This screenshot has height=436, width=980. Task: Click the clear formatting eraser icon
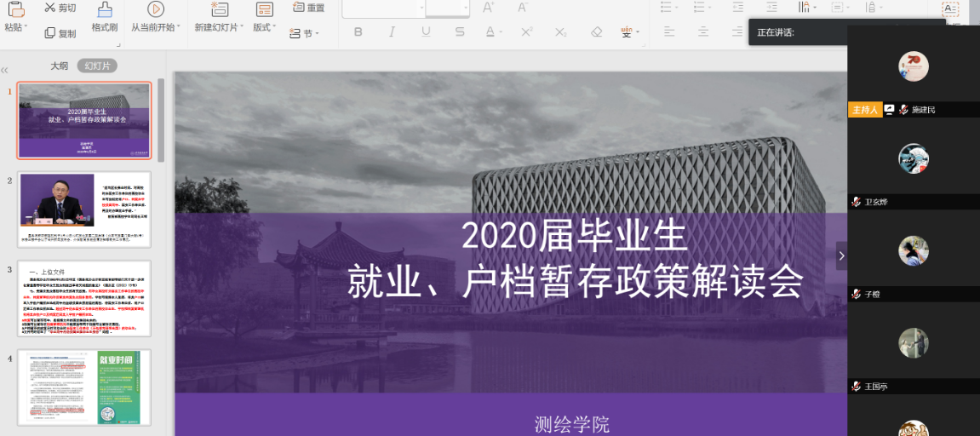[x=596, y=32]
